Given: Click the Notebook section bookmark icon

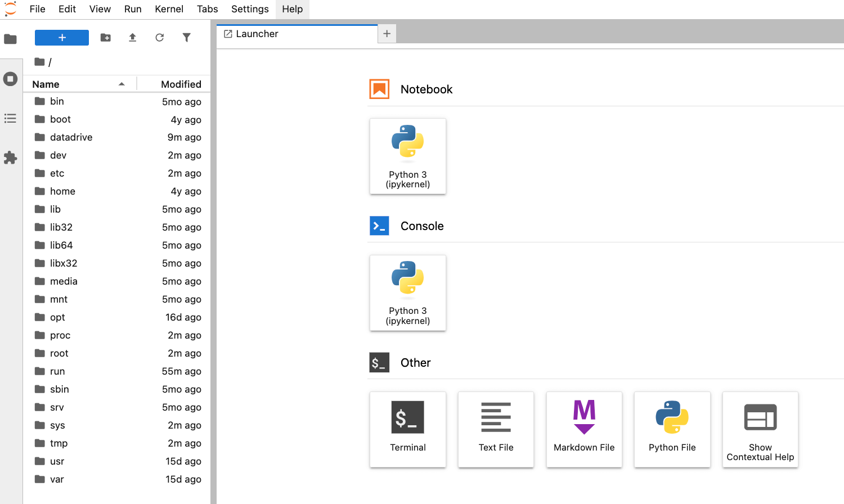Looking at the screenshot, I should [379, 89].
